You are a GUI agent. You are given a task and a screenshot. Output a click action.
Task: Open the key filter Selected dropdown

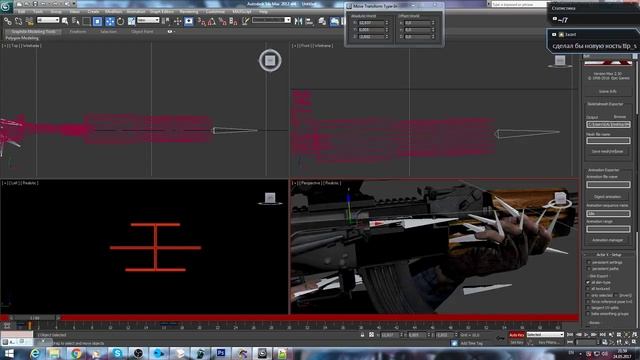point(545,335)
